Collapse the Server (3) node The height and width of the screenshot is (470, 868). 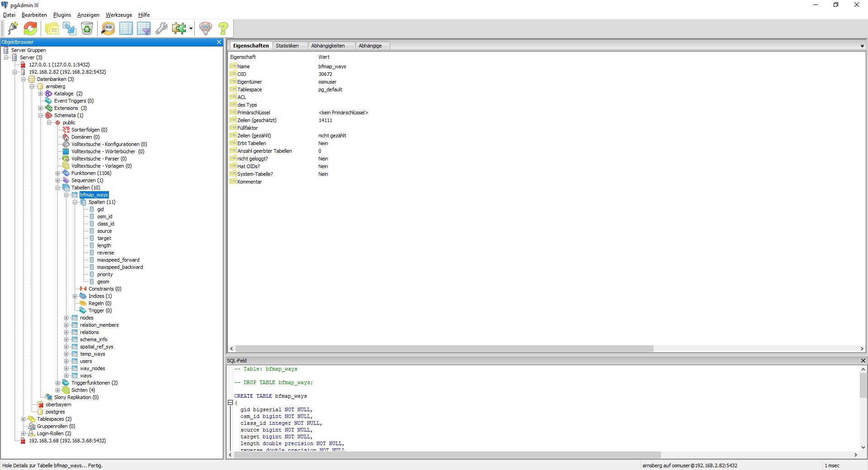coord(6,57)
